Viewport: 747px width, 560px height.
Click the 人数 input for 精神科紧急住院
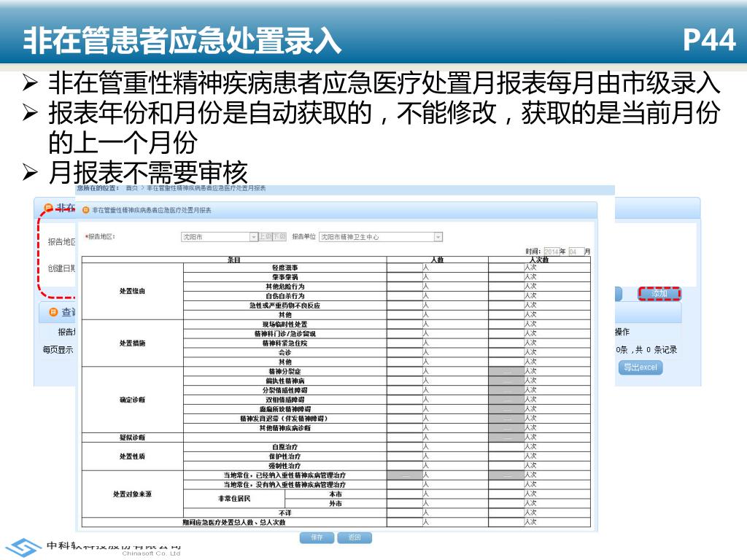point(405,343)
